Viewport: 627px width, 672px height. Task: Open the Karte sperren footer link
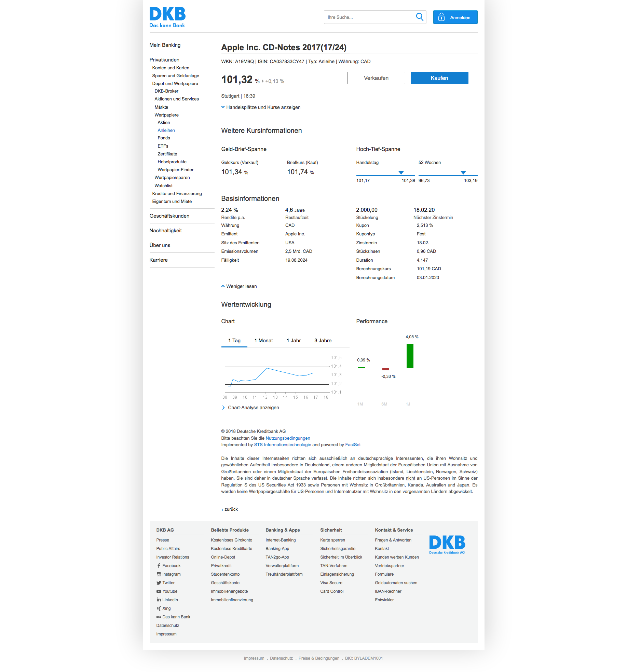point(332,540)
